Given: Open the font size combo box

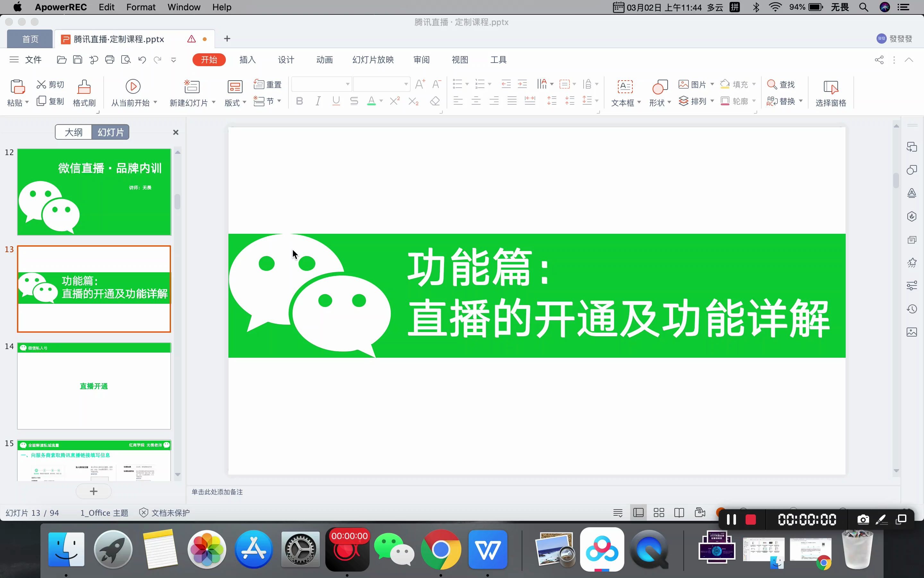Looking at the screenshot, I should (381, 84).
